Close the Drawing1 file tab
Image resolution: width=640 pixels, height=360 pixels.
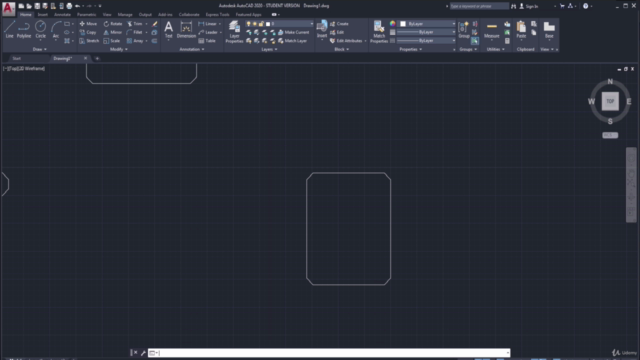coord(85,58)
